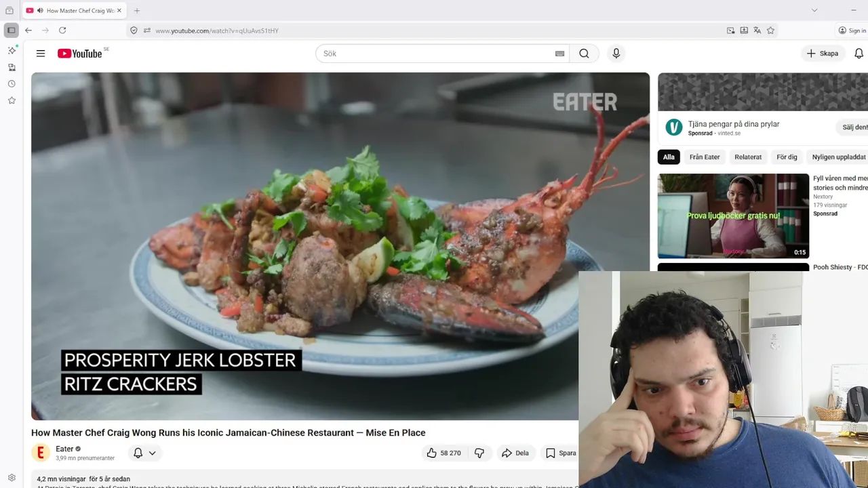Expand the notification bell options chevron

point(152,453)
